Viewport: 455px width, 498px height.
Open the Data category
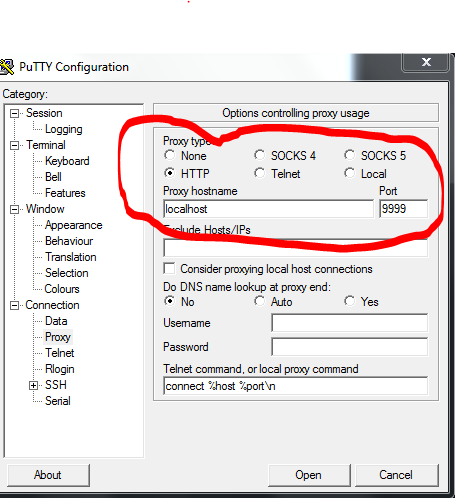tap(56, 321)
